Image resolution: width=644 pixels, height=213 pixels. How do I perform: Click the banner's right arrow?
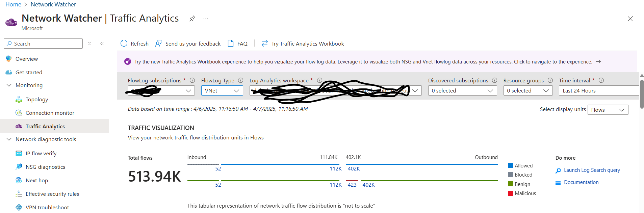pyautogui.click(x=598, y=61)
